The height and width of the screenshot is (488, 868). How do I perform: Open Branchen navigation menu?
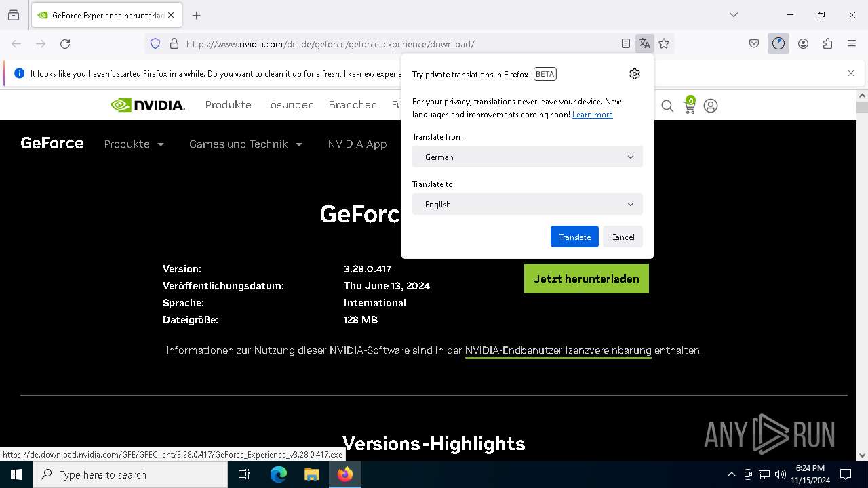[x=353, y=105]
